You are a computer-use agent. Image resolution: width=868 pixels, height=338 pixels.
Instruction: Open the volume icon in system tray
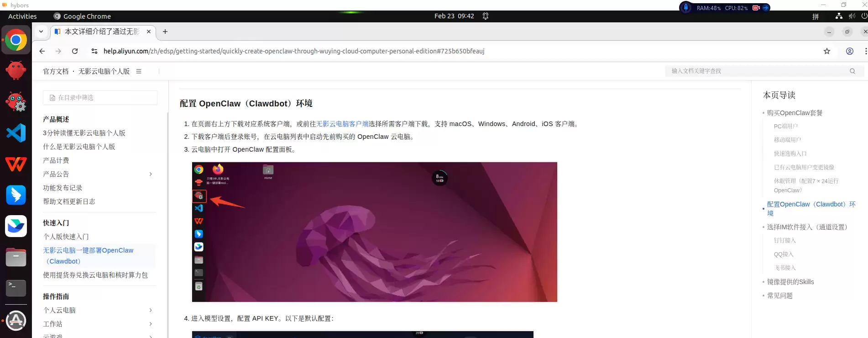pos(852,16)
